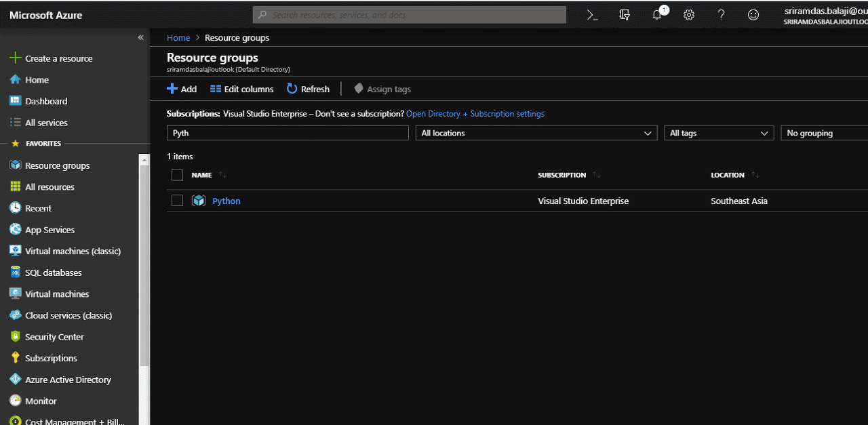This screenshot has height=425, width=868.
Task: Click the Security Center shield icon
Action: (x=15, y=337)
